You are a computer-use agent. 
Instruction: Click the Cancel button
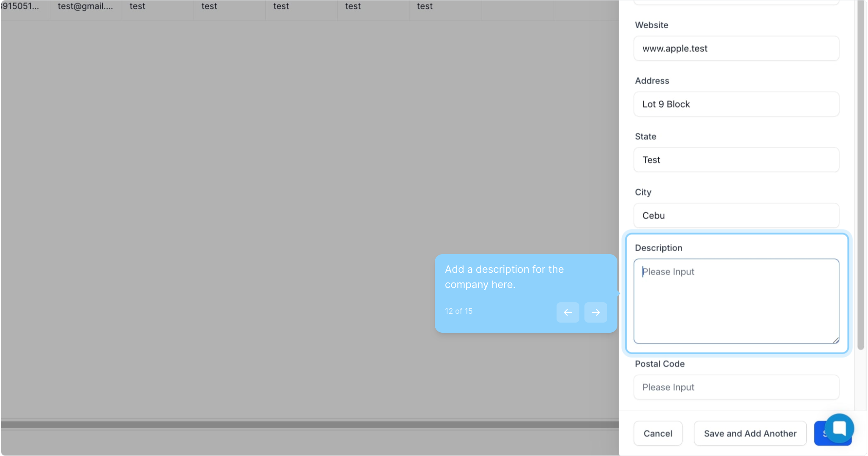[658, 433]
